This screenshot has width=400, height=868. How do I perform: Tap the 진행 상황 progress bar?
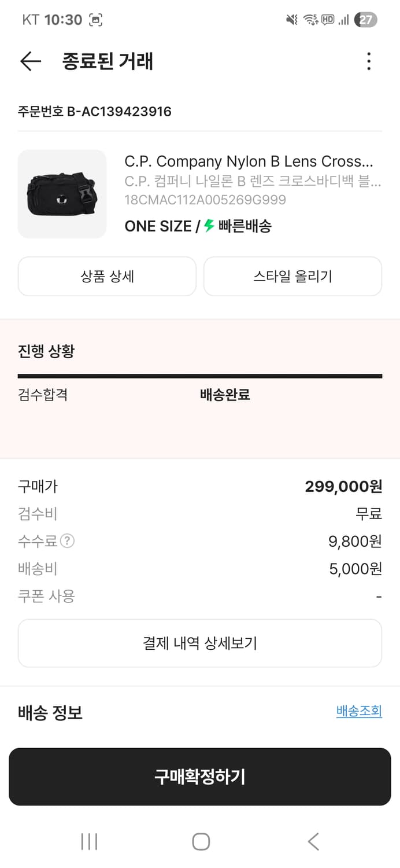click(200, 376)
